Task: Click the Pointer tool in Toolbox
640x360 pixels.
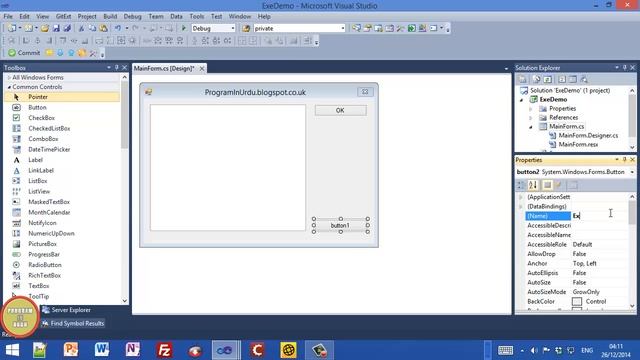Action: point(62,97)
